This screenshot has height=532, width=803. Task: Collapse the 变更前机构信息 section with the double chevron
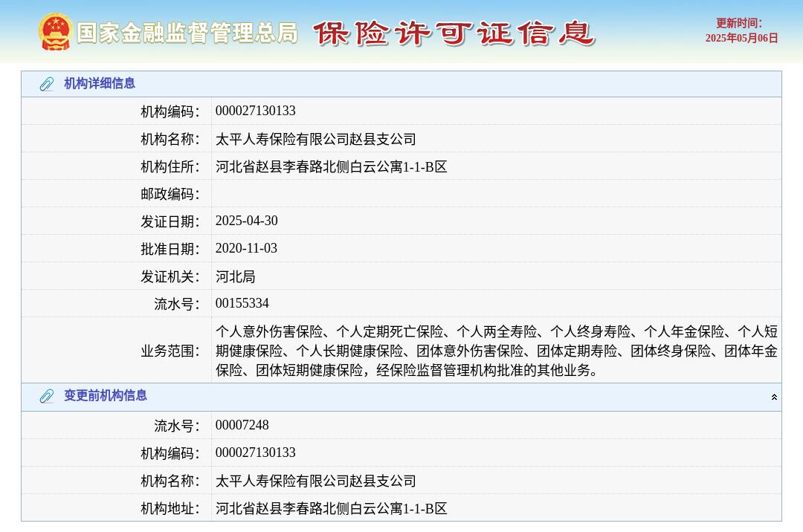point(774,397)
